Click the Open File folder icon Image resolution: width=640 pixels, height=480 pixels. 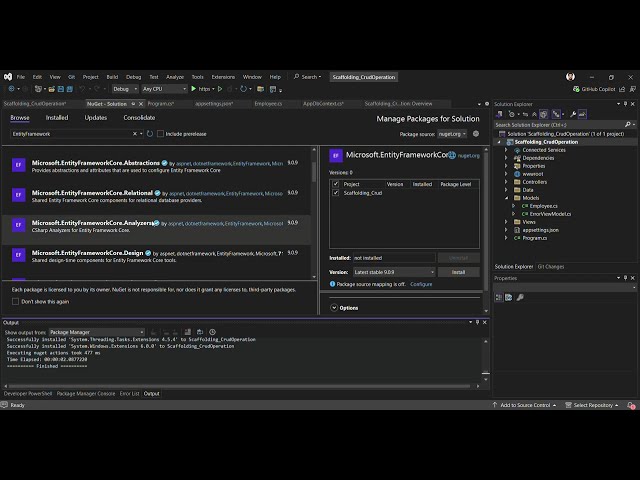point(51,89)
